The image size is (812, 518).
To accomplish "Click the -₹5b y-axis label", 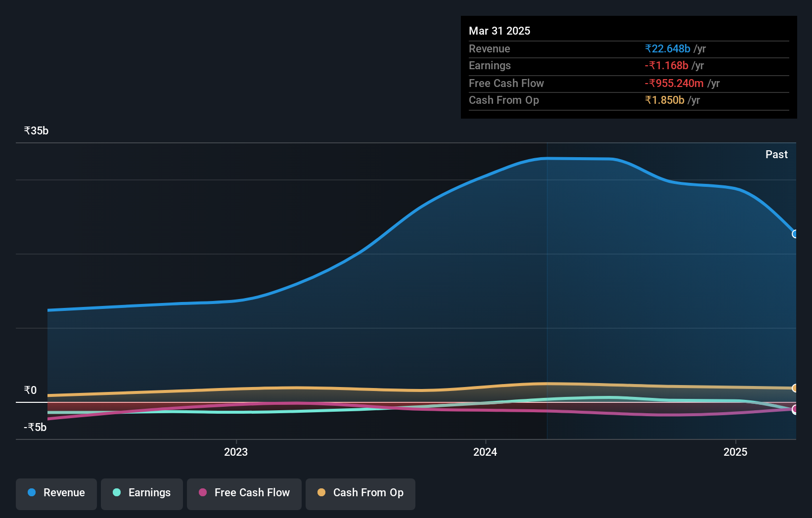I will [x=35, y=427].
